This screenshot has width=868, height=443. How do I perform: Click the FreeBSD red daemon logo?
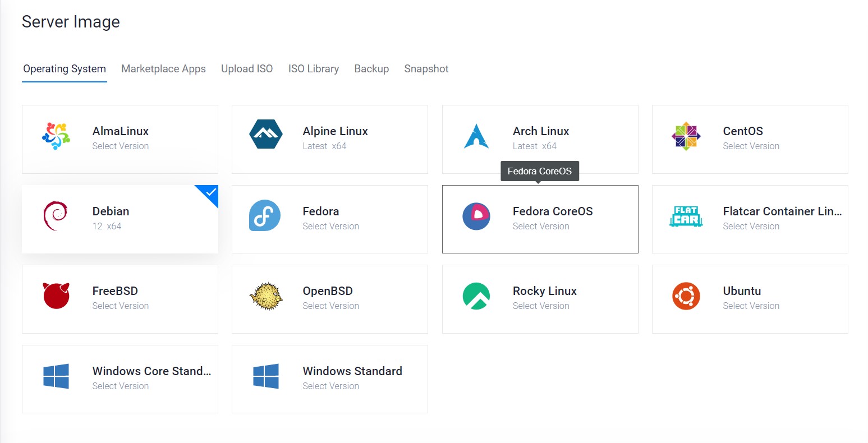pos(56,296)
